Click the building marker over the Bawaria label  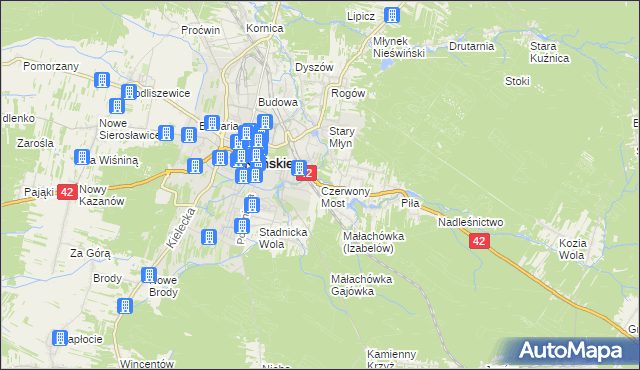212,123
